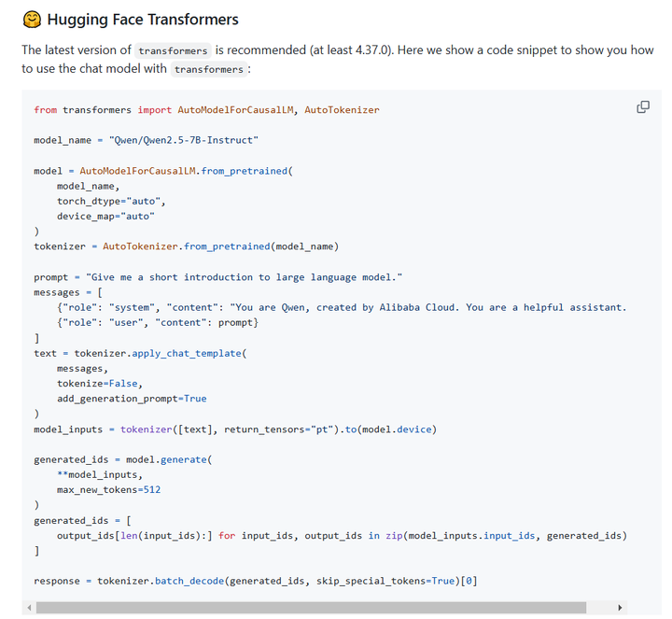Click the system role message line

pos(342,307)
